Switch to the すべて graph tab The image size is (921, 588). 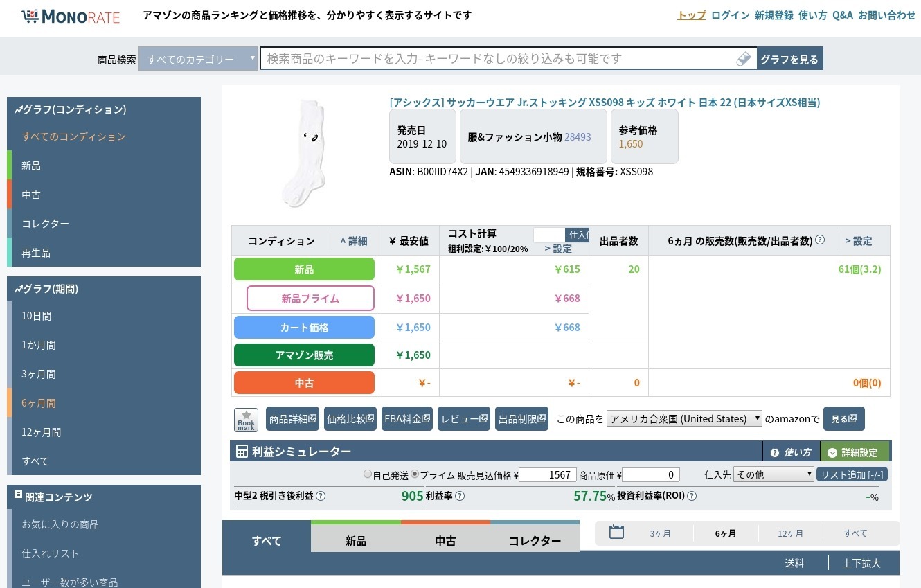267,541
